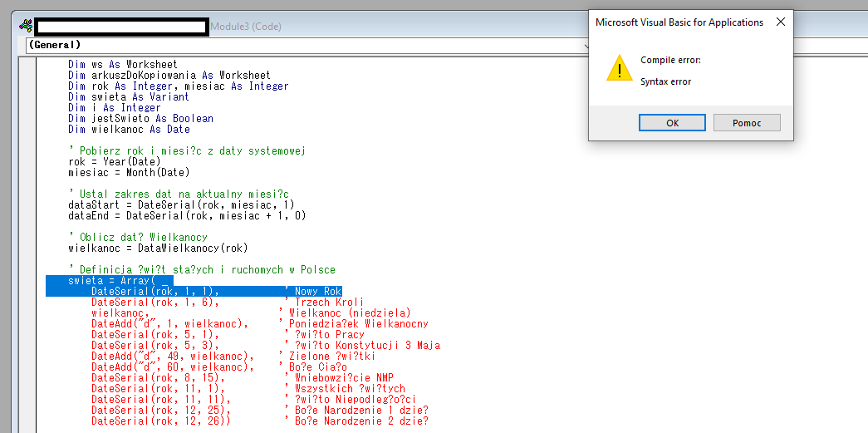Viewport: 868px width, 433px height.
Task: Click the VBA module icon in title bar
Action: (x=26, y=26)
